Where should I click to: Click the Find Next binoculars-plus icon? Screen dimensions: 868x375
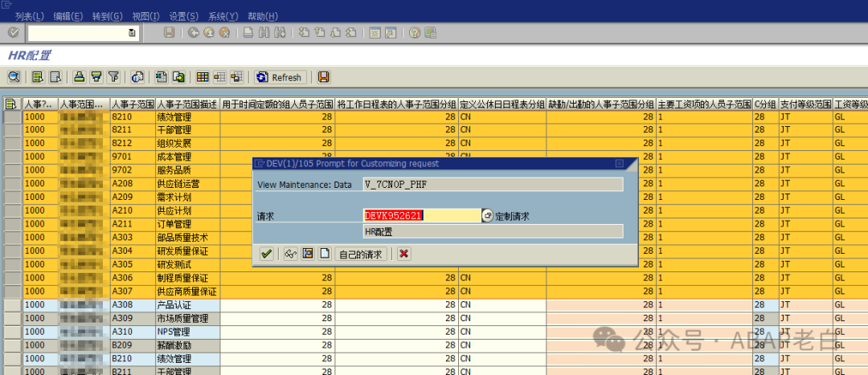tap(280, 33)
